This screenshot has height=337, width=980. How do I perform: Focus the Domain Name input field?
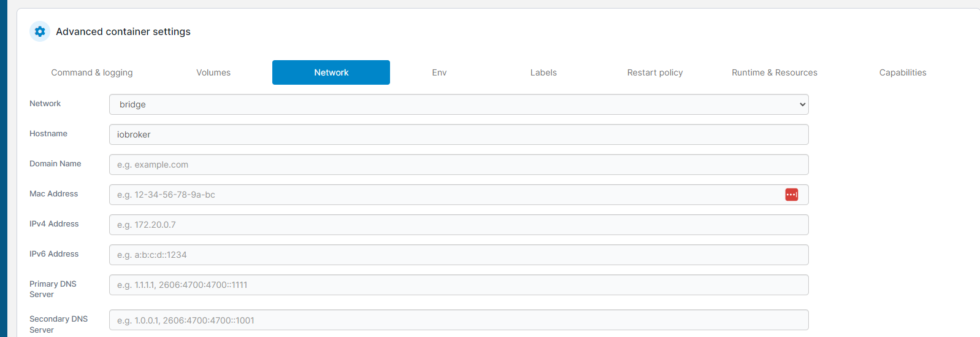459,165
